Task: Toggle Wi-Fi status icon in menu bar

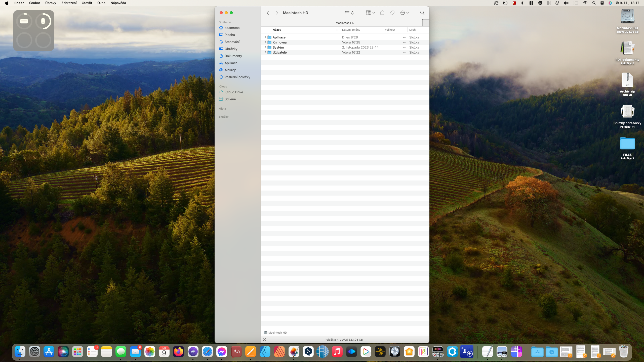Action: [585, 3]
